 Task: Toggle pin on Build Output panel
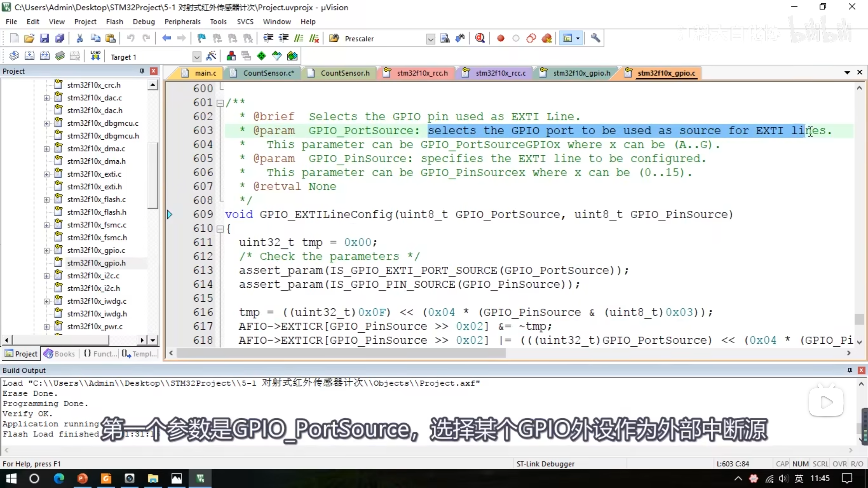850,370
